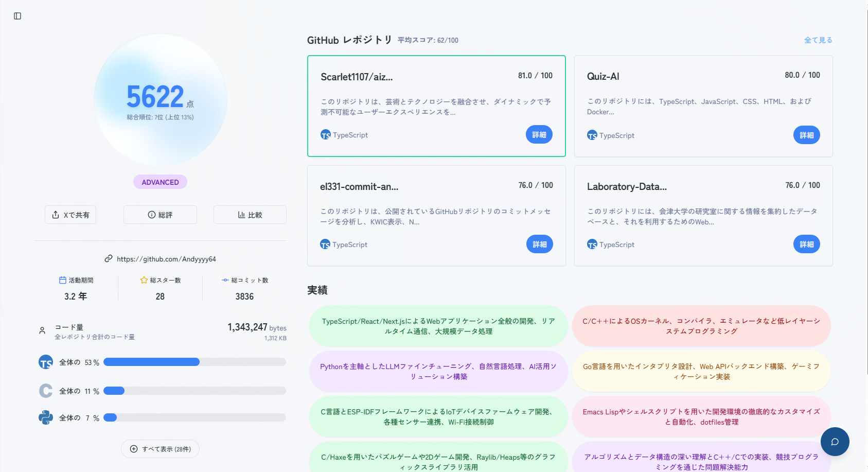
Task: Click the Python 7% progress bar
Action: pos(194,417)
